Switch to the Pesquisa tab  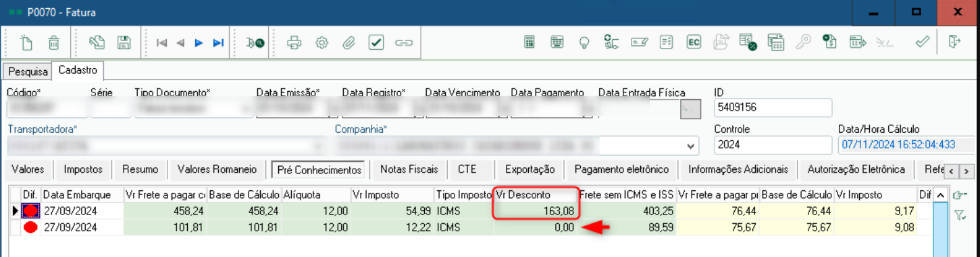[28, 71]
